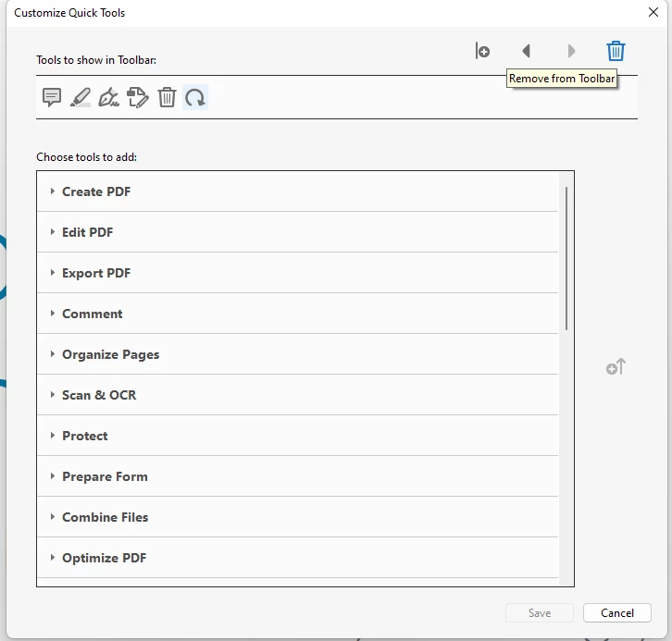Screen dimensions: 672x641
Task: Click the Organize Pages label
Action: pyautogui.click(x=110, y=354)
